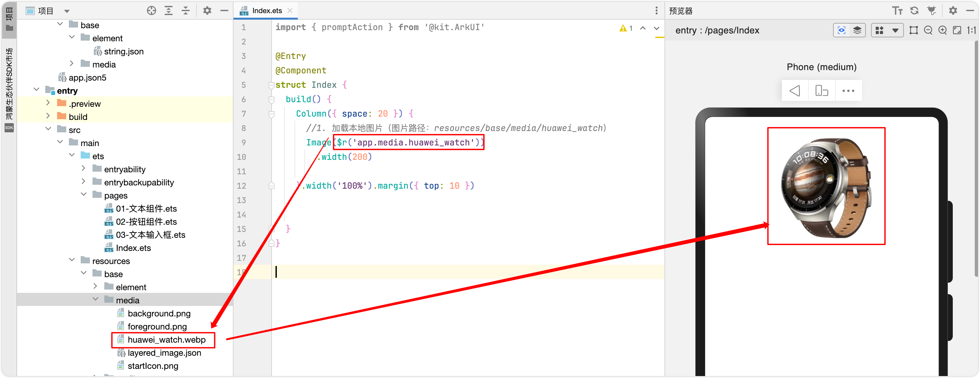Go to next highlighted problem

point(657,28)
